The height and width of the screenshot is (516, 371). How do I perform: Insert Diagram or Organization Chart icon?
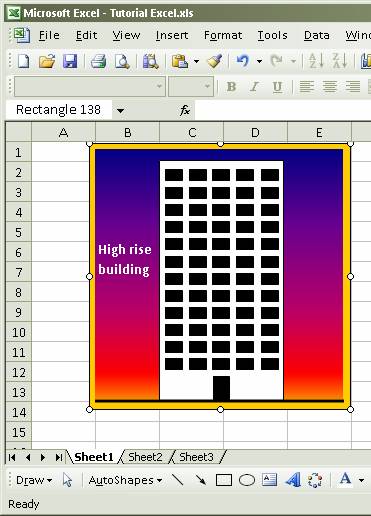315,480
